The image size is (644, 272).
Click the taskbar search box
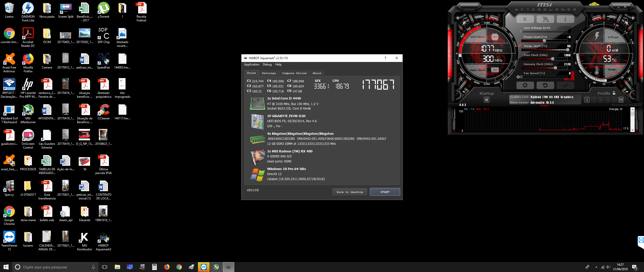click(x=55, y=267)
